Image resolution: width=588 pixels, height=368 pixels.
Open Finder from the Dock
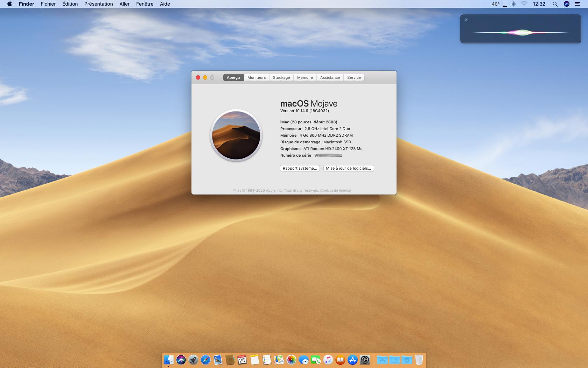[x=169, y=360]
